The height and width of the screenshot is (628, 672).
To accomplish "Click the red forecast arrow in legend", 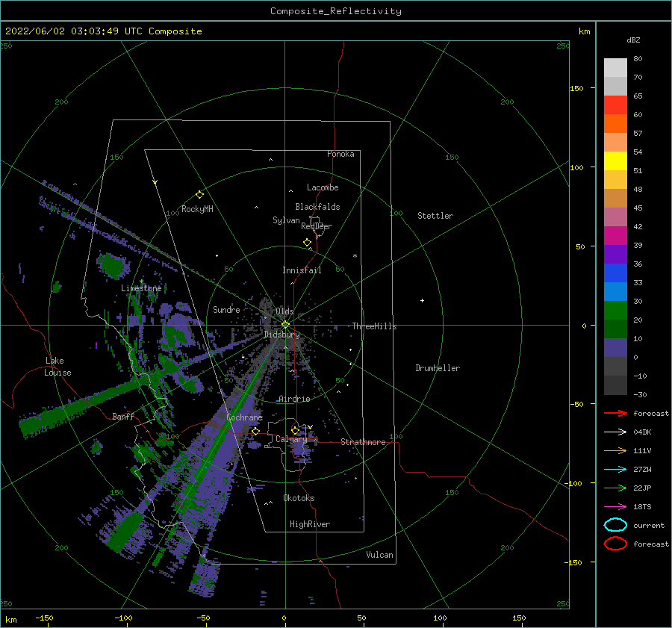I will pos(615,413).
